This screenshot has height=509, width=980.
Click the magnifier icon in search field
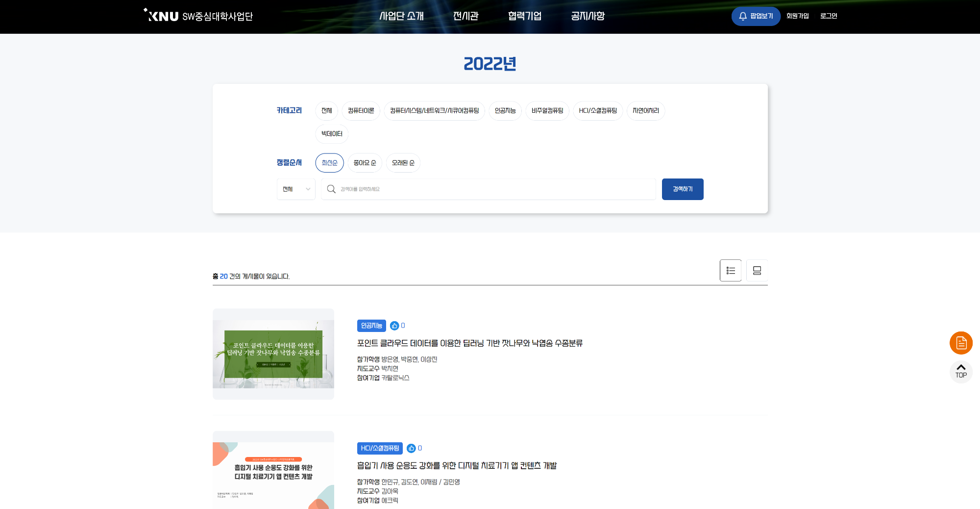(x=331, y=189)
